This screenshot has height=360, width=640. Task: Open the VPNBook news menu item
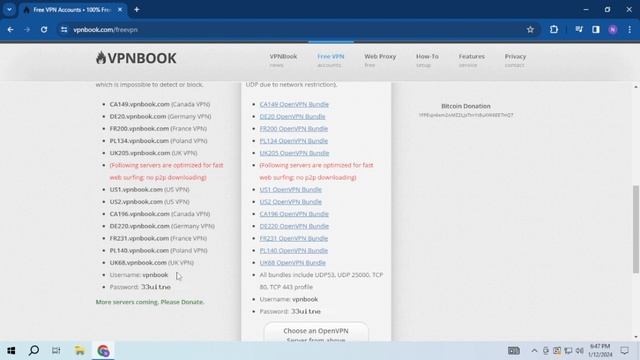283,60
